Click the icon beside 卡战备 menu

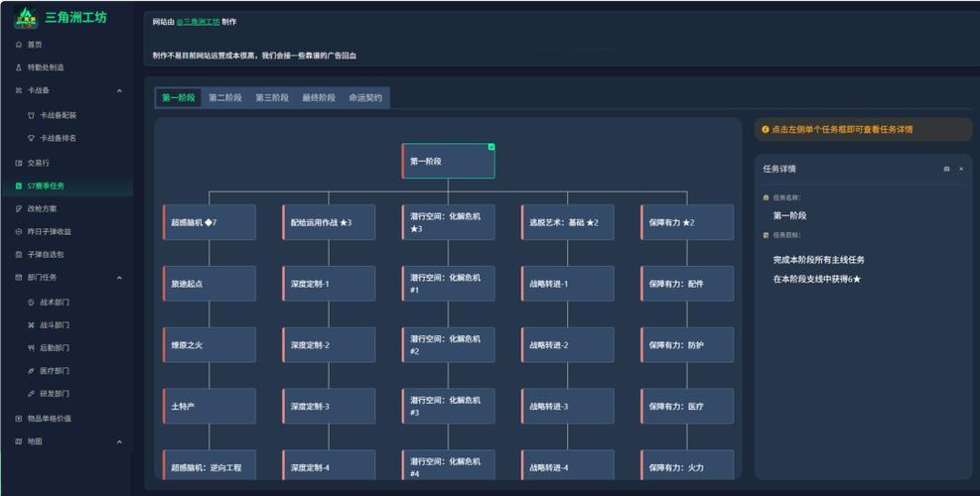pos(19,90)
